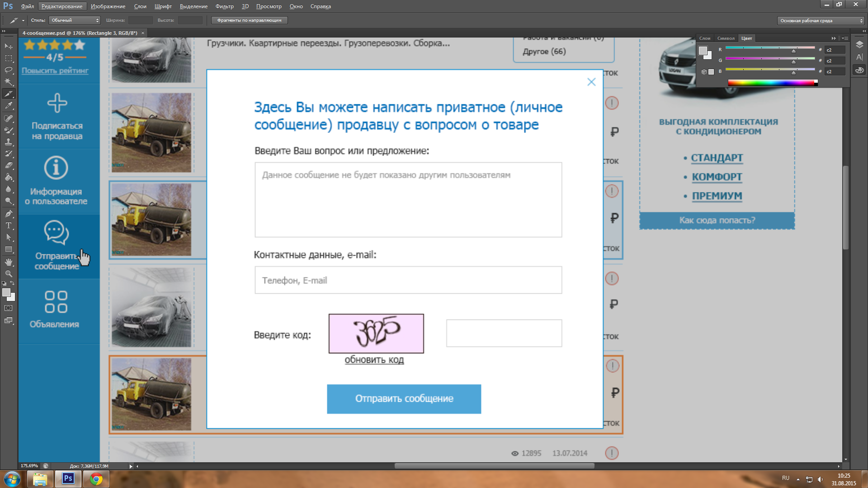868x488 pixels.
Task: Open the Layers panel icon in dock
Action: [x=859, y=44]
